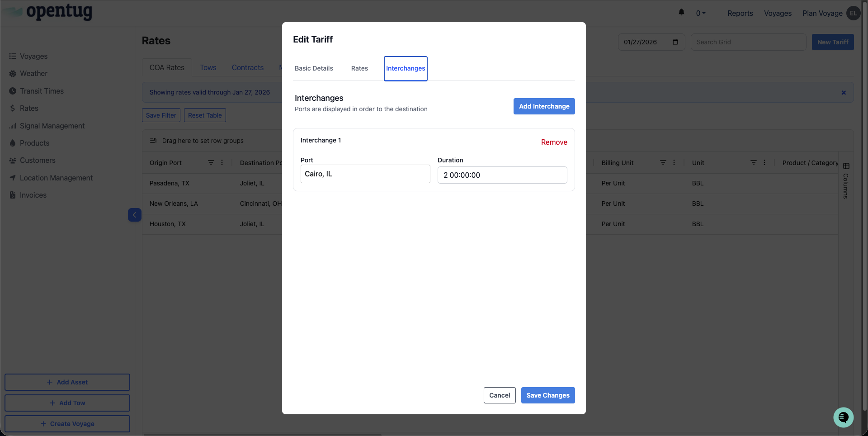Switch to the Basic Details tab

314,68
